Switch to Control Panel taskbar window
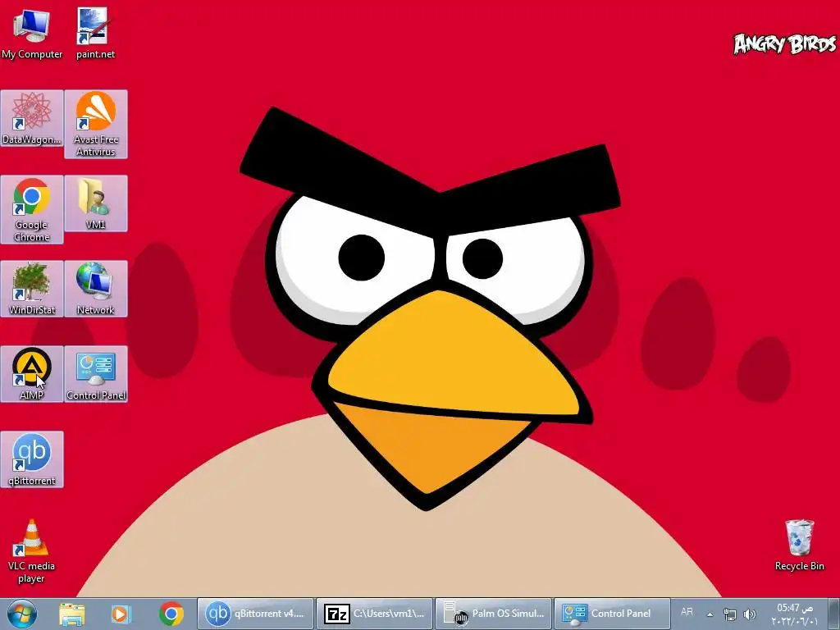 click(612, 614)
